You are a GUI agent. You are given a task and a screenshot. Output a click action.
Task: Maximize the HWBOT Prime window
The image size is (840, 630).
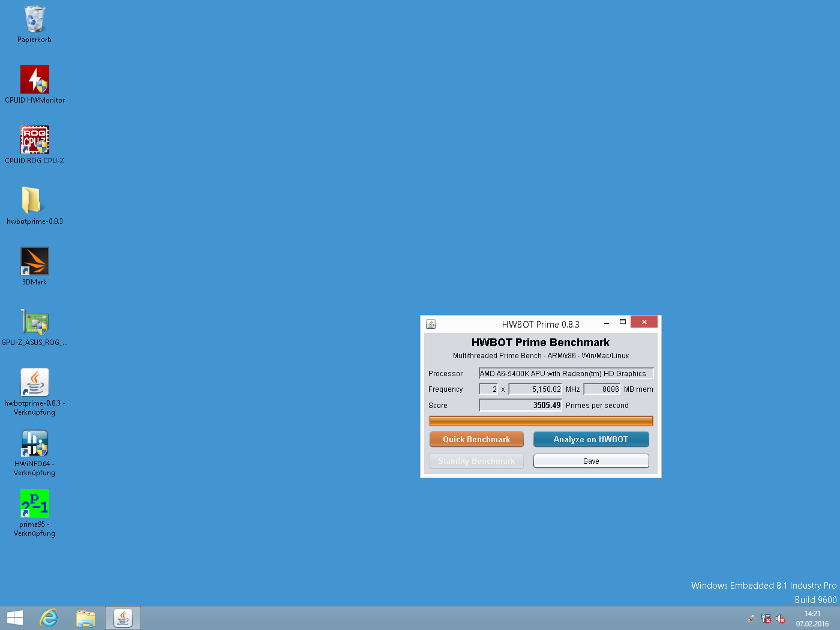pyautogui.click(x=623, y=322)
